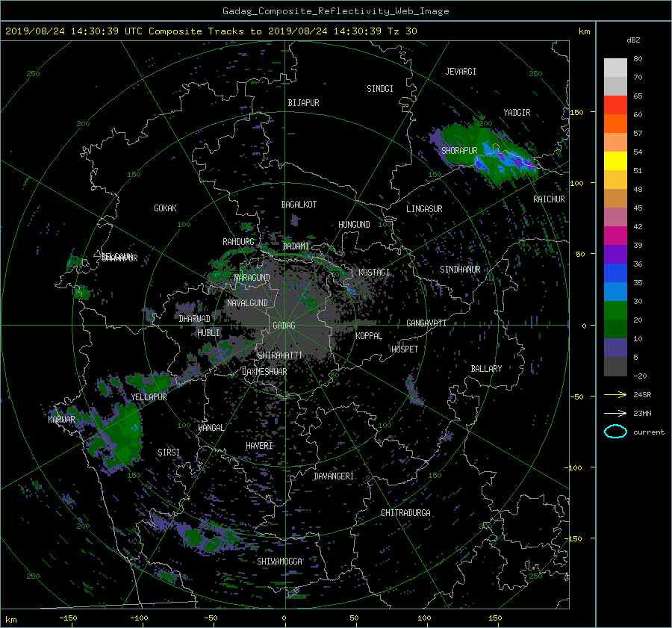672x628 pixels.
Task: Click the 'KOPPAL' city label
Action: click(x=369, y=335)
